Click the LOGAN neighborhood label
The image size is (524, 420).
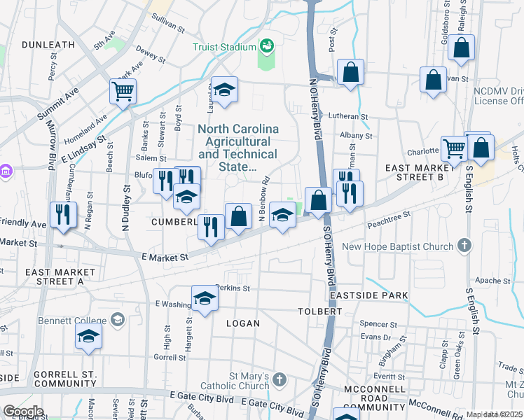243,323
